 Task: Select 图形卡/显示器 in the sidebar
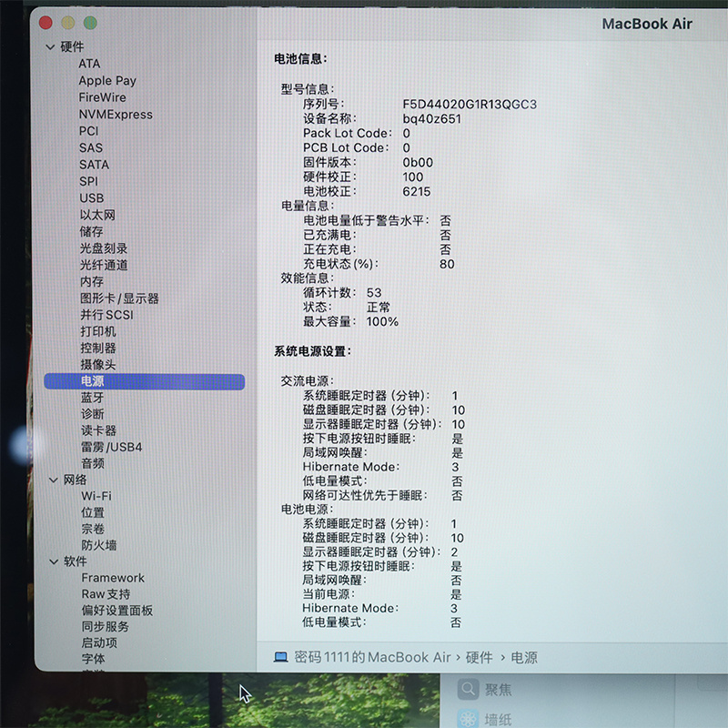point(119,298)
